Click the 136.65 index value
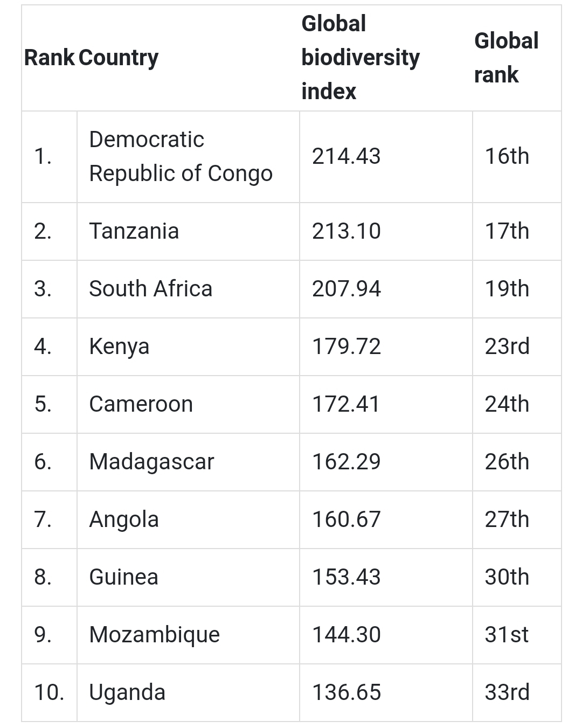 click(346, 692)
